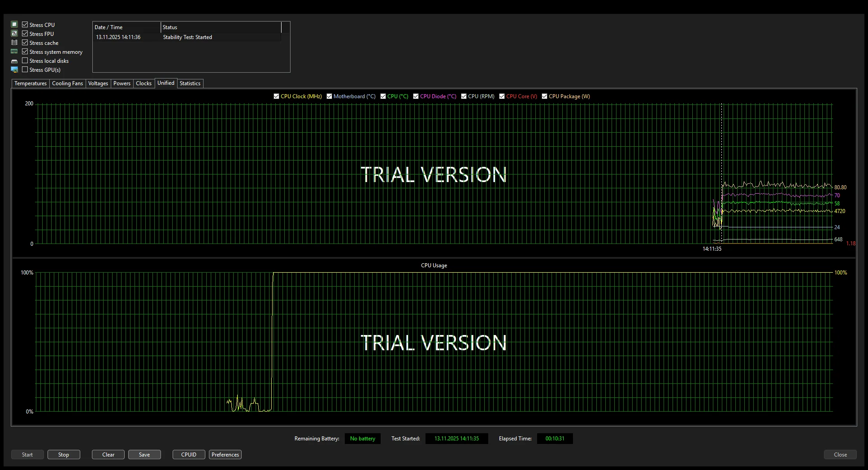
Task: Enable the Stress local disks checkbox
Action: click(x=25, y=61)
